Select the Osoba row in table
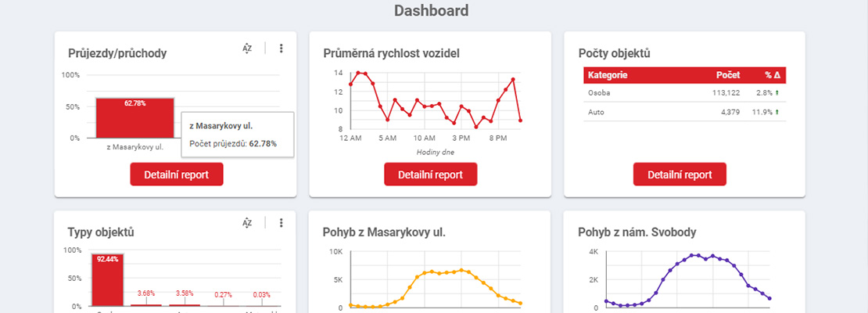This screenshot has width=868, height=313. [x=684, y=93]
